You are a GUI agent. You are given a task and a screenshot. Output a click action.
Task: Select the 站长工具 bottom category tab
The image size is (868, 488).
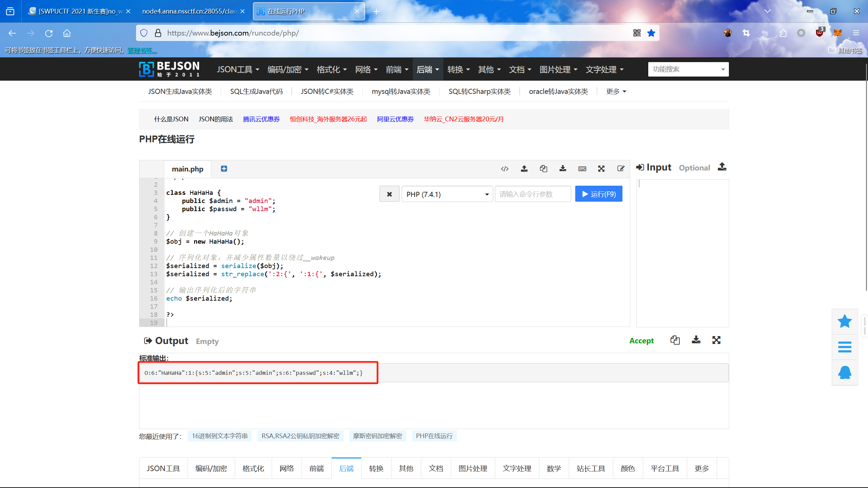click(x=591, y=468)
